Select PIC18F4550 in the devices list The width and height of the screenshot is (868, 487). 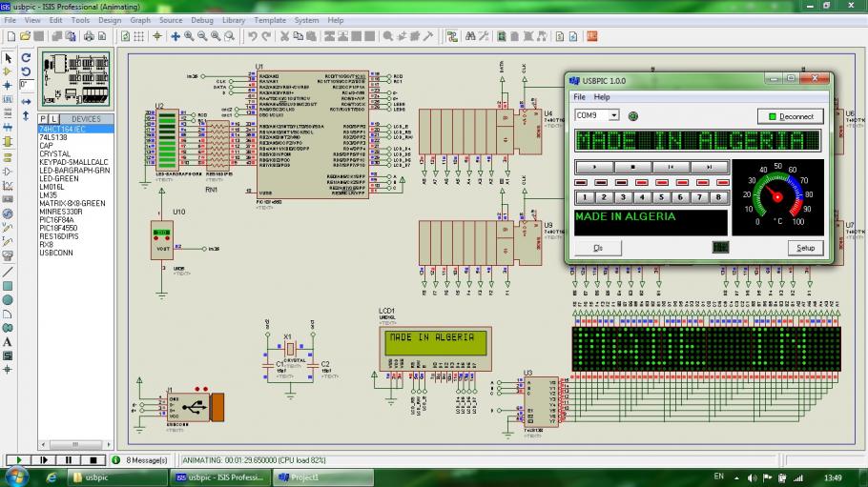pyautogui.click(x=59, y=229)
